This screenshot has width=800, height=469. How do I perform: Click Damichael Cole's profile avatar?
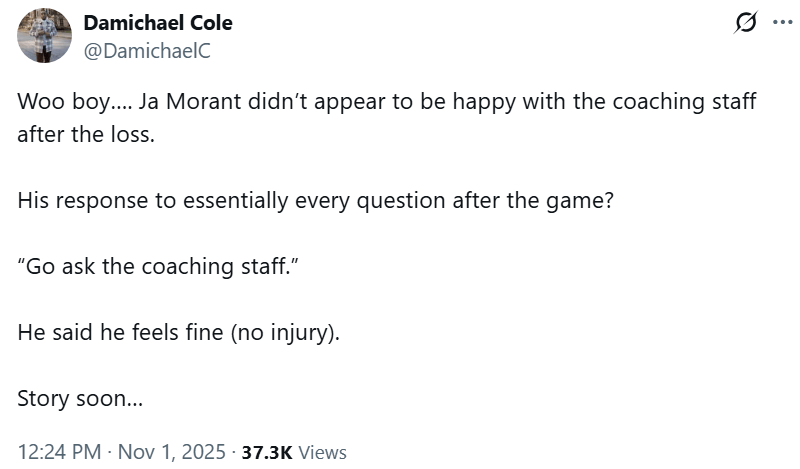click(44, 36)
